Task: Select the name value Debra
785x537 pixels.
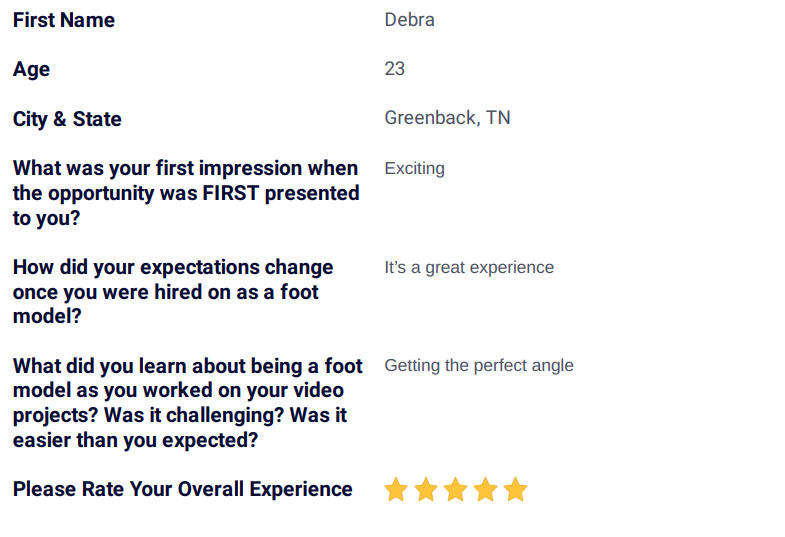Action: 410,20
